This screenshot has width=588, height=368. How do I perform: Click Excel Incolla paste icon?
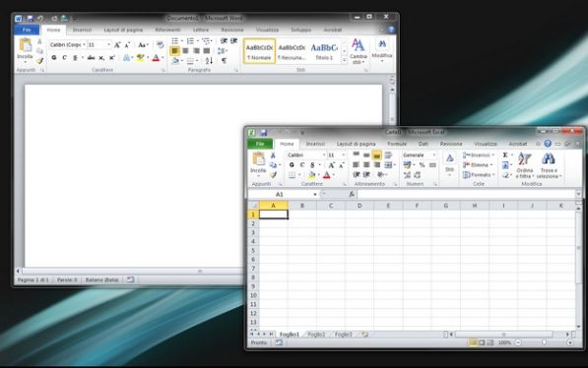(x=258, y=159)
